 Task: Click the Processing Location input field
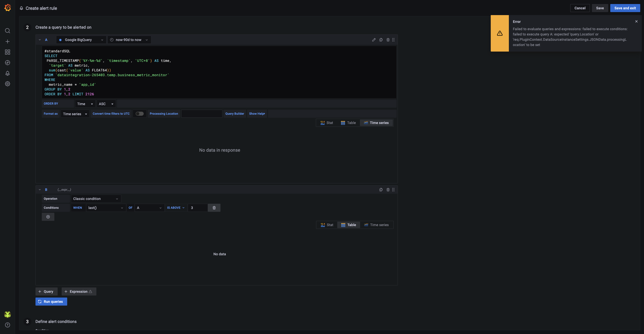tap(201, 114)
